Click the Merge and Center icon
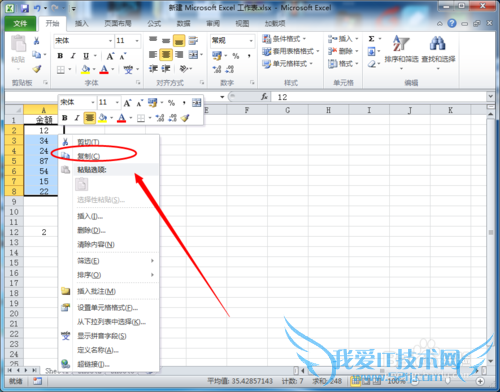The width and height of the screenshot is (500, 392). (193, 54)
